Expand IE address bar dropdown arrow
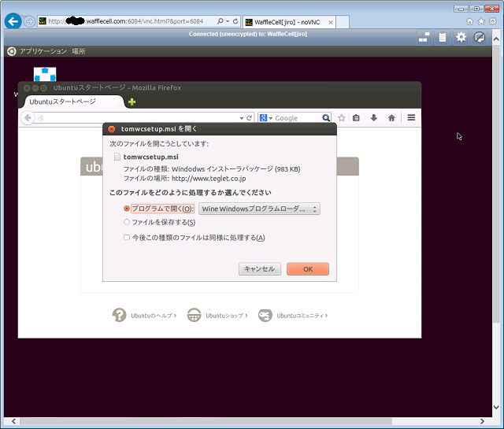504x429 pixels. point(228,21)
